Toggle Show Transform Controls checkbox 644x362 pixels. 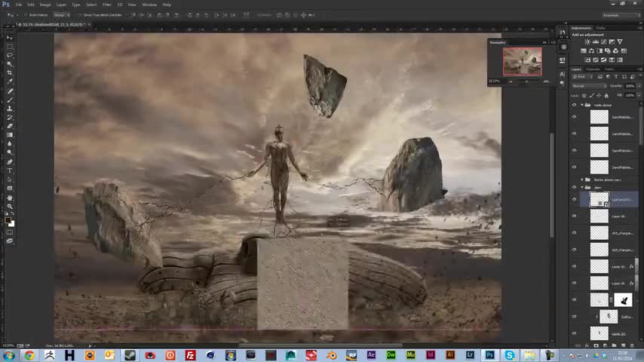[x=80, y=15]
